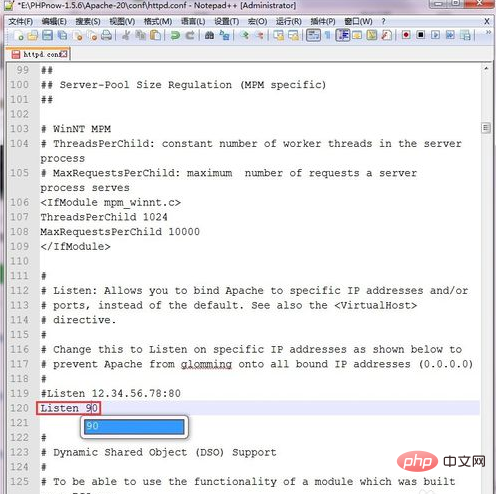Image resolution: width=496 pixels, height=494 pixels.
Task: Open the 设置(T) menu
Action: pos(227,22)
